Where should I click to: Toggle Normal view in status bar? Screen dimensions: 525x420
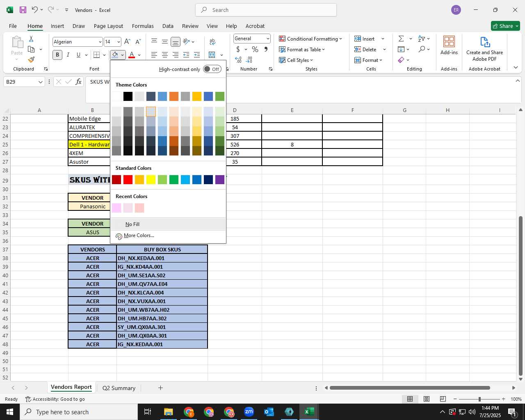tap(410, 399)
